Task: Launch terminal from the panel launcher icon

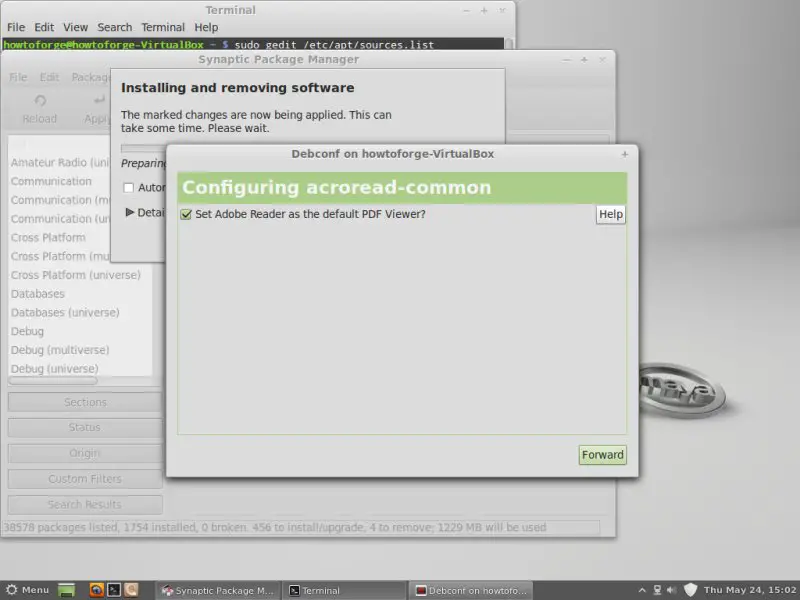Action: click(114, 590)
